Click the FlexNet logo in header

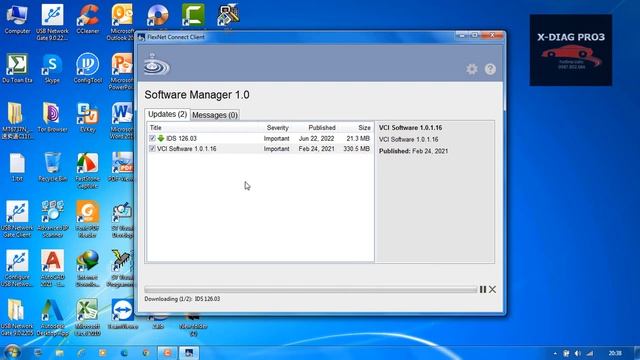(156, 64)
